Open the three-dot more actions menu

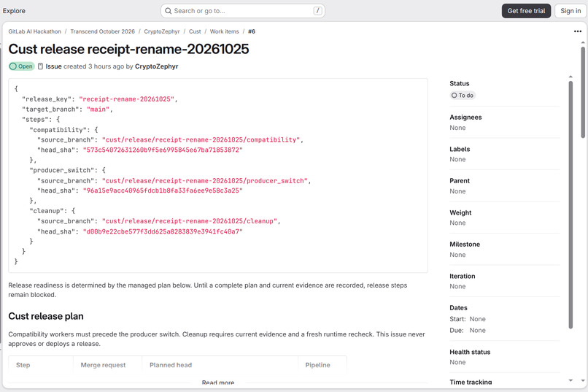tap(578, 31)
